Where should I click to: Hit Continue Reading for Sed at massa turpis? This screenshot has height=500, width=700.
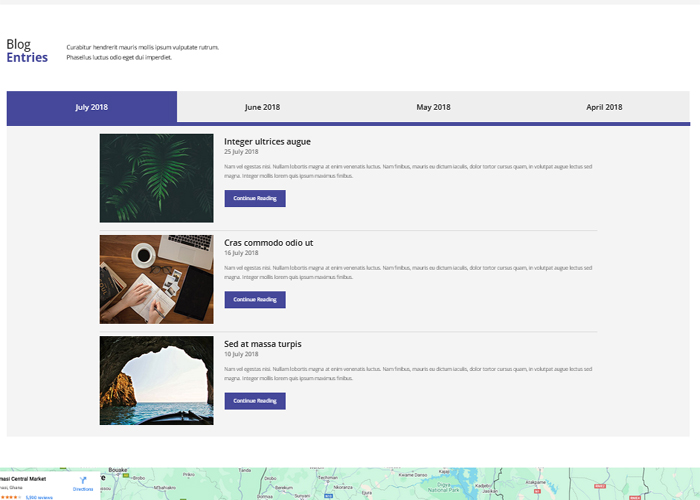255,401
